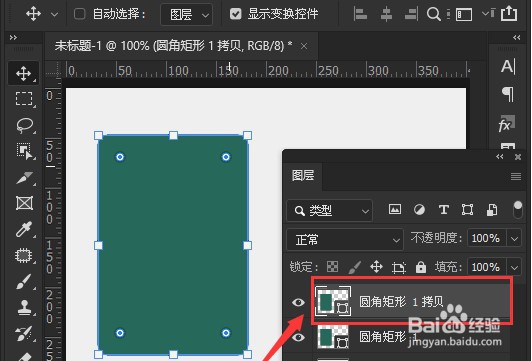
Task: Open the 填充 slider dropdown arrow
Action: tap(514, 267)
